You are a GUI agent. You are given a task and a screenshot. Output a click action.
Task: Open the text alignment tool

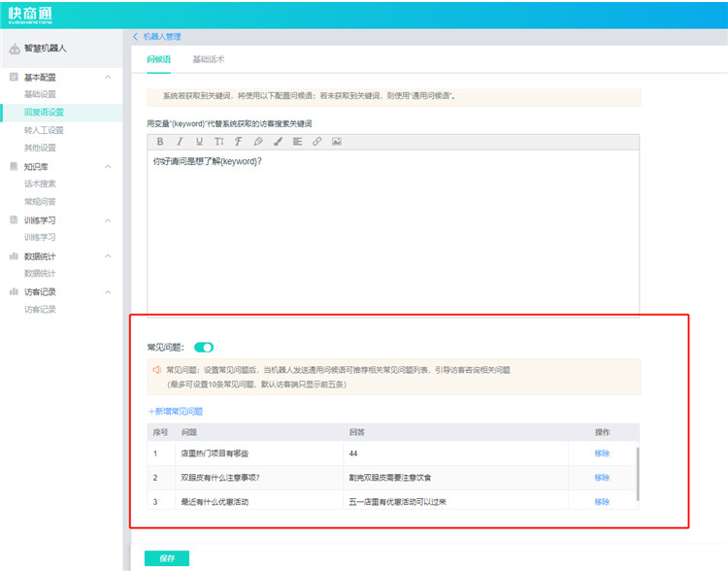298,142
